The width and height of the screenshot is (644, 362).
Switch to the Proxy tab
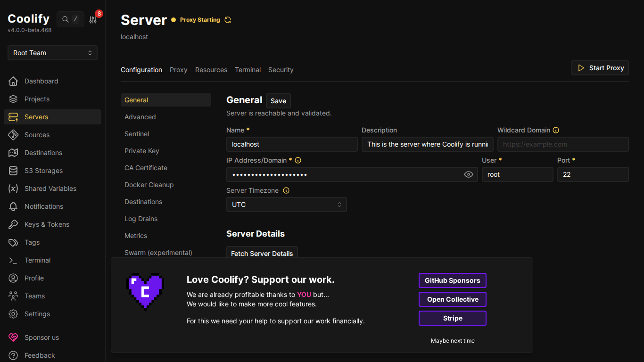pyautogui.click(x=178, y=70)
